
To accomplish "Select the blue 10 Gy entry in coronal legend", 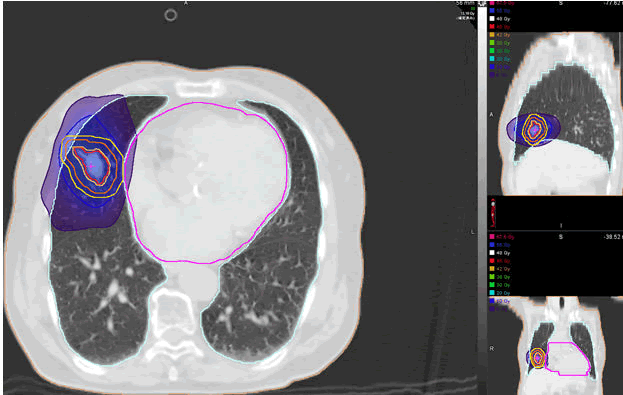I will [x=500, y=301].
